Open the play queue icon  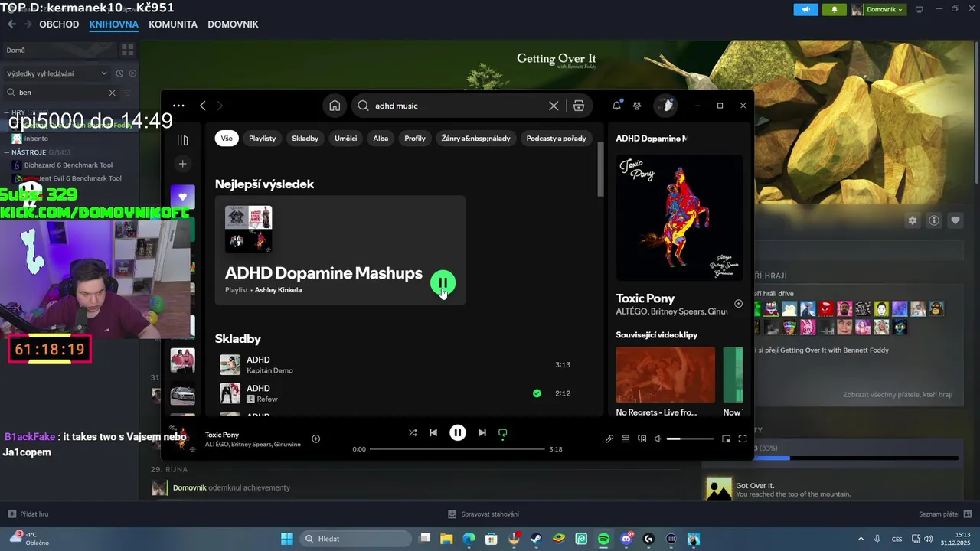pos(626,439)
